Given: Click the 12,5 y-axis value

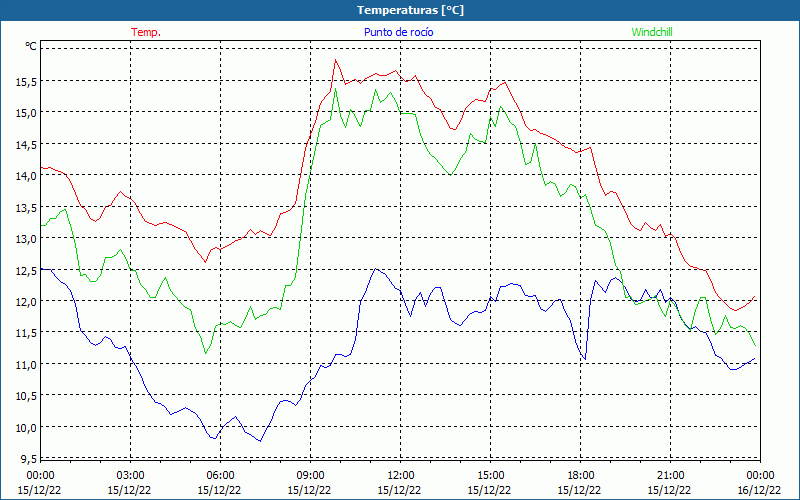Looking at the screenshot, I should click(x=26, y=270).
